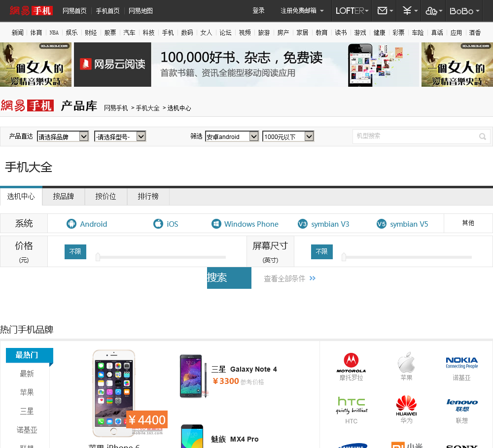493x448 pixels.
Task: Select 最新 in brand sidebar
Action: point(27,374)
